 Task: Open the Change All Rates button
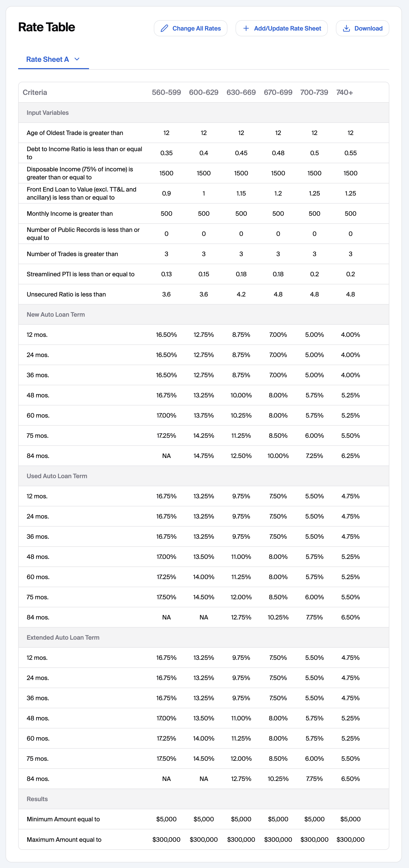pyautogui.click(x=191, y=28)
